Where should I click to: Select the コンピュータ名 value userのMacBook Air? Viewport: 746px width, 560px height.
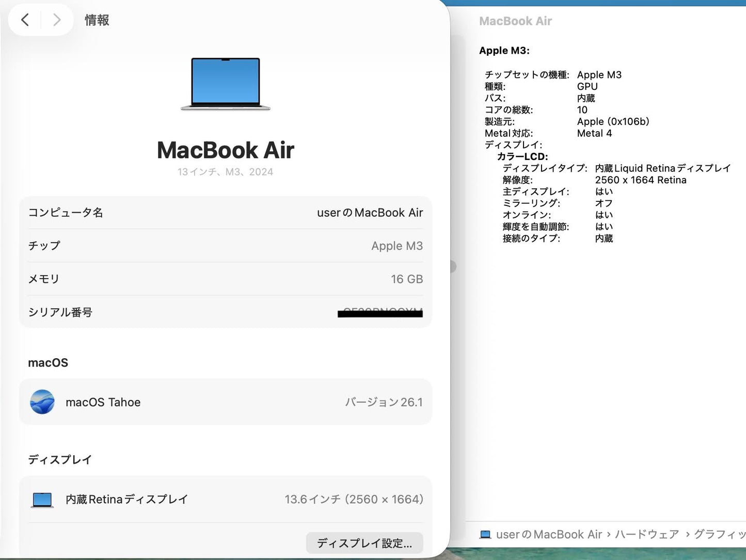point(370,213)
